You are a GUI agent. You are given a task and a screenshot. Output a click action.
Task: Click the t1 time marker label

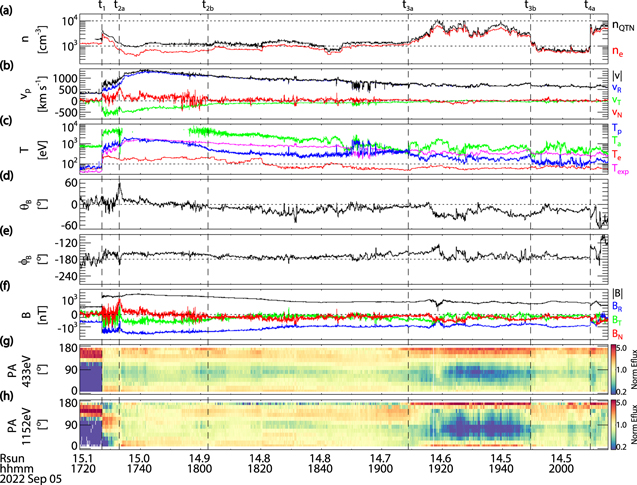pos(102,6)
